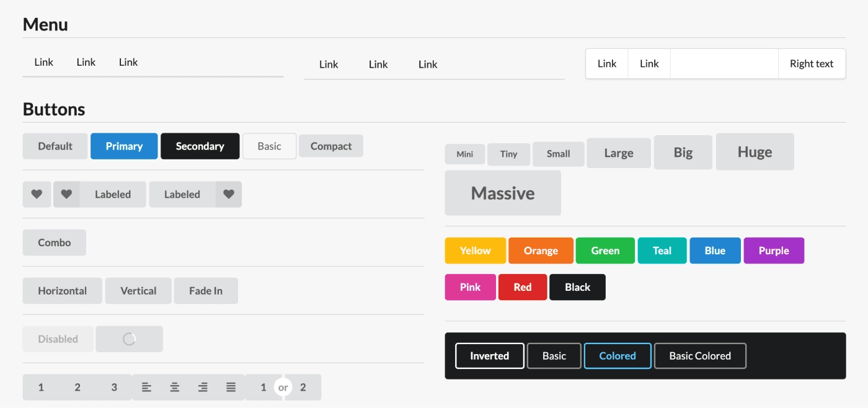Click the Inverted button on dark panel
The height and width of the screenshot is (408, 868).
[x=489, y=356]
